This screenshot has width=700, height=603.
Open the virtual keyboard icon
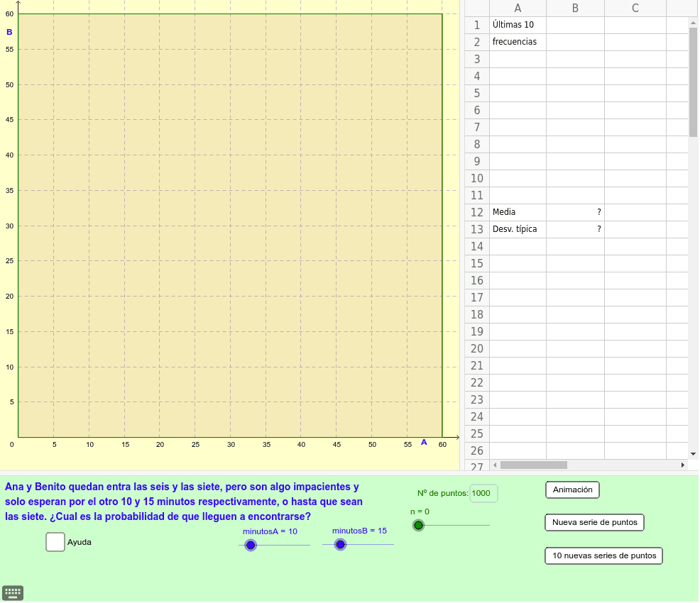pyautogui.click(x=13, y=593)
